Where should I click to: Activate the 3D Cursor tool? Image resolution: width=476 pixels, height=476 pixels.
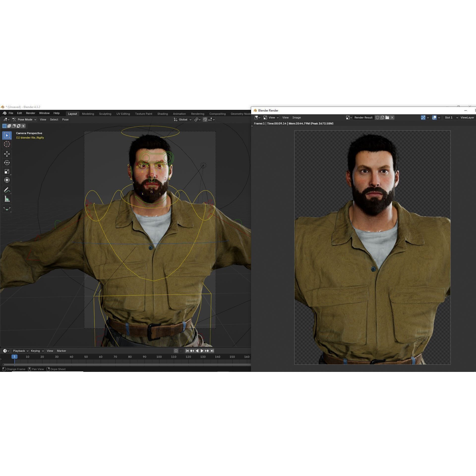tap(7, 144)
